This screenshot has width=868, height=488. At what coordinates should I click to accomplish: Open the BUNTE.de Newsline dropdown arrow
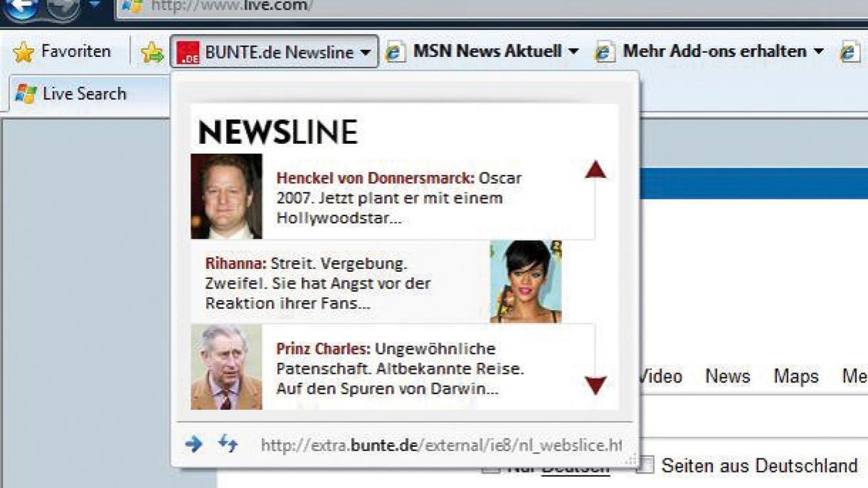tap(365, 51)
